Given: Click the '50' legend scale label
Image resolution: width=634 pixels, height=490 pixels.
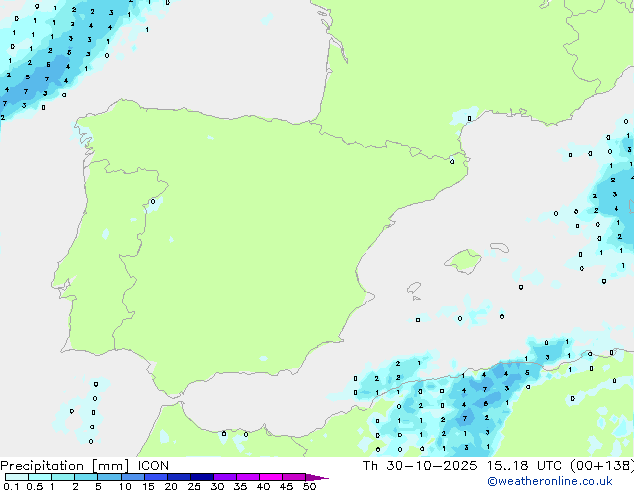Looking at the screenshot, I should coord(309,486).
